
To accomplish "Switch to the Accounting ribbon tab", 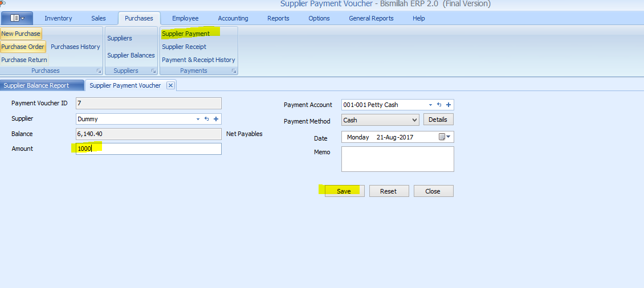I will [x=233, y=18].
